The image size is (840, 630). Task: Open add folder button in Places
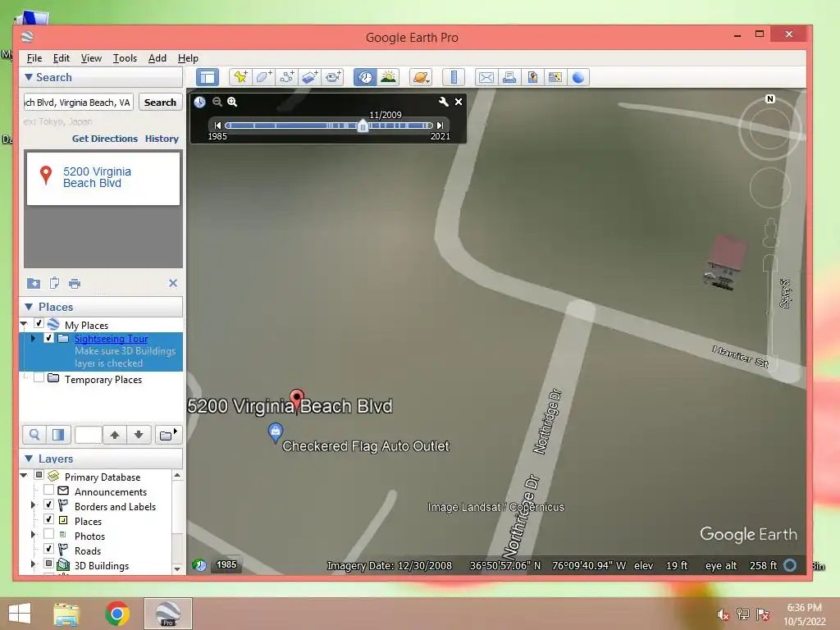coord(168,435)
